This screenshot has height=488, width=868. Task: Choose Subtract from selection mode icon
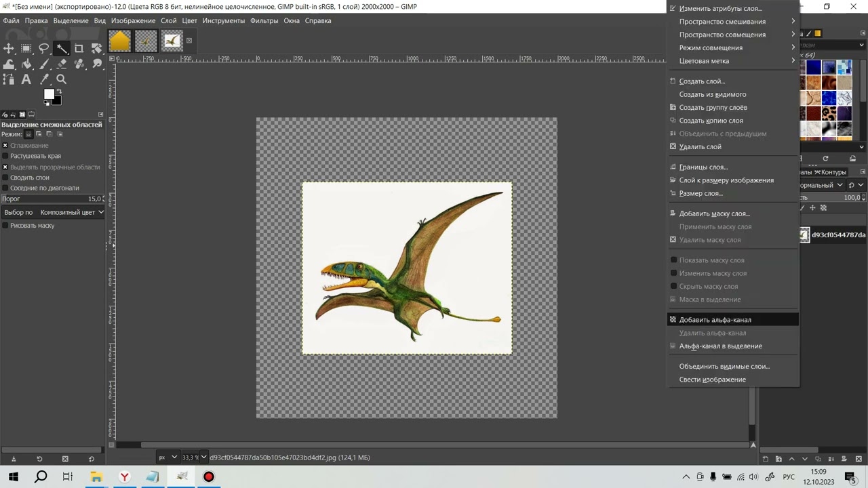(49, 134)
